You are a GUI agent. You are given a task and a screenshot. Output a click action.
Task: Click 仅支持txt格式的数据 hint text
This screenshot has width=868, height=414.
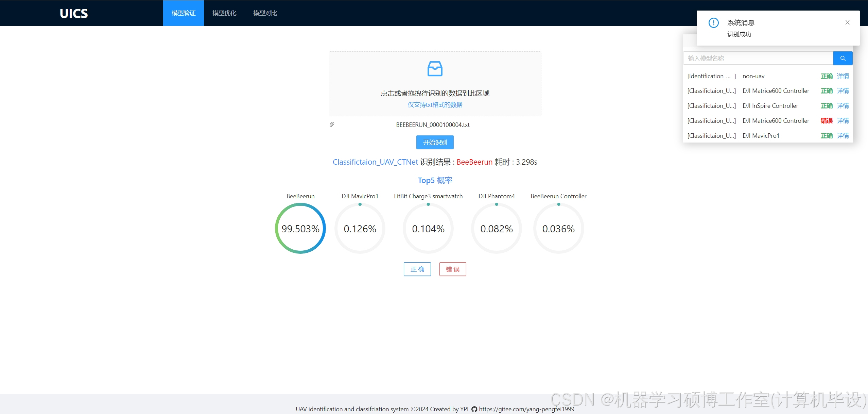pos(435,105)
